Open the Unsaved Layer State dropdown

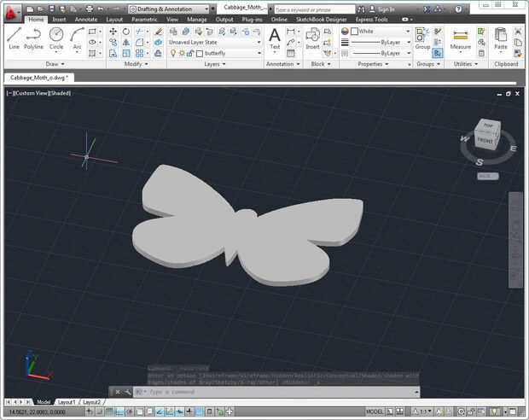215,42
